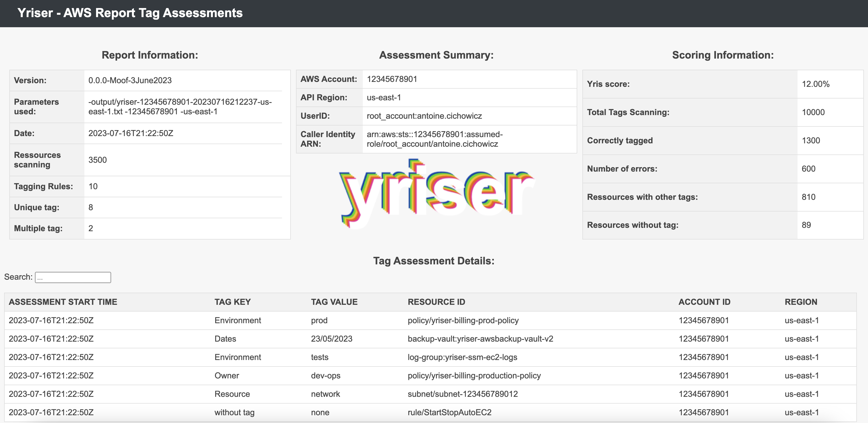The height and width of the screenshot is (423, 868).
Task: Select Ressources scanning value 3500
Action: pyautogui.click(x=97, y=160)
